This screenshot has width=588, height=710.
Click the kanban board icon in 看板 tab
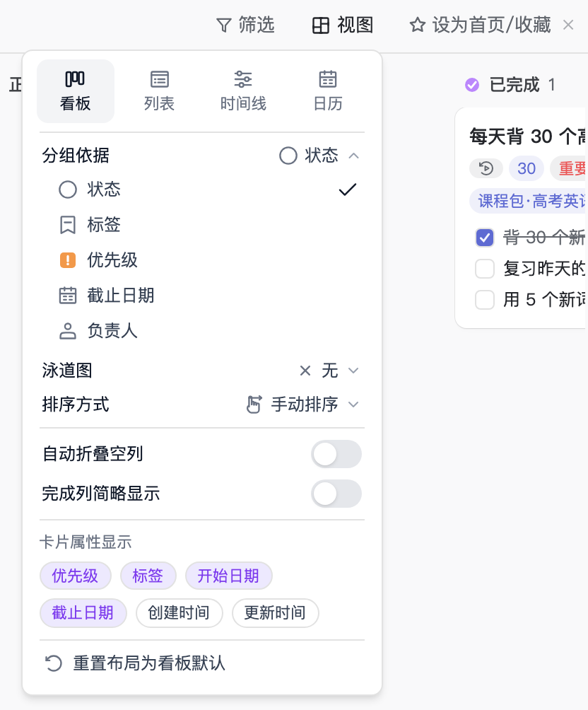[x=75, y=78]
